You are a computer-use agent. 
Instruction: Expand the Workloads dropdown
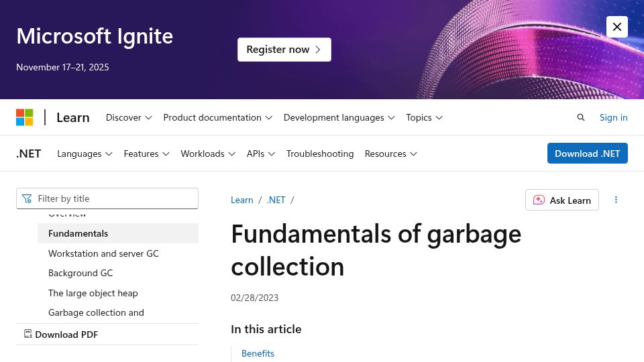point(208,154)
